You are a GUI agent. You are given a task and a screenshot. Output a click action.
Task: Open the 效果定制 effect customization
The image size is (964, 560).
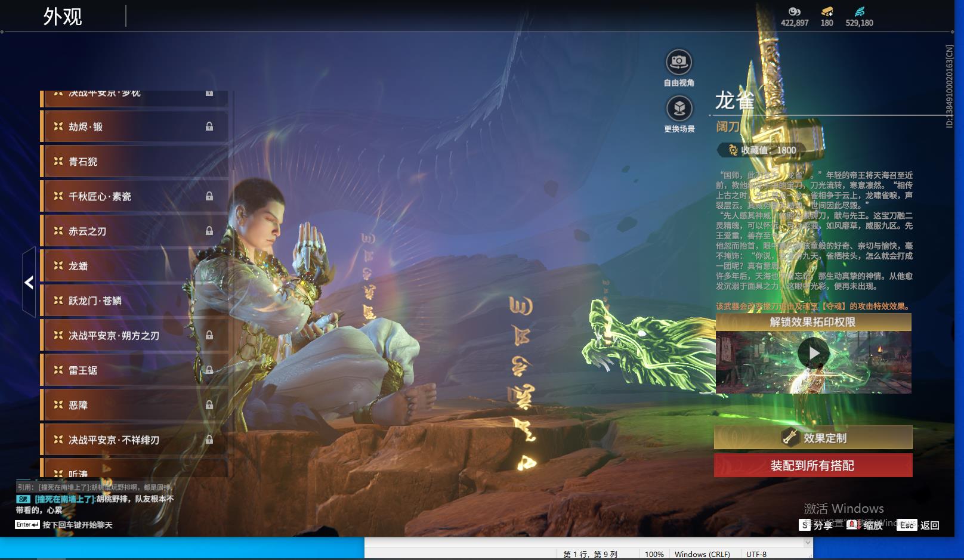pyautogui.click(x=813, y=438)
